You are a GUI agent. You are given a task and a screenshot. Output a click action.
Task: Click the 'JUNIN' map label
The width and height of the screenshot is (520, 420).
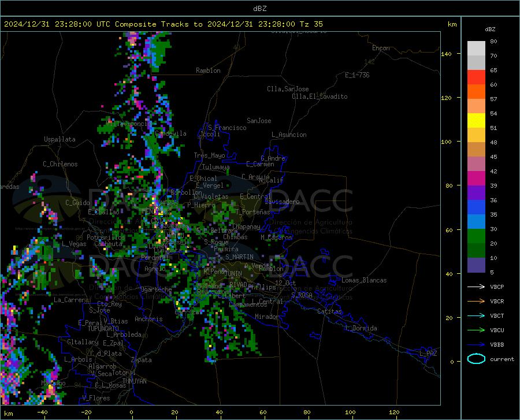[x=233, y=274]
